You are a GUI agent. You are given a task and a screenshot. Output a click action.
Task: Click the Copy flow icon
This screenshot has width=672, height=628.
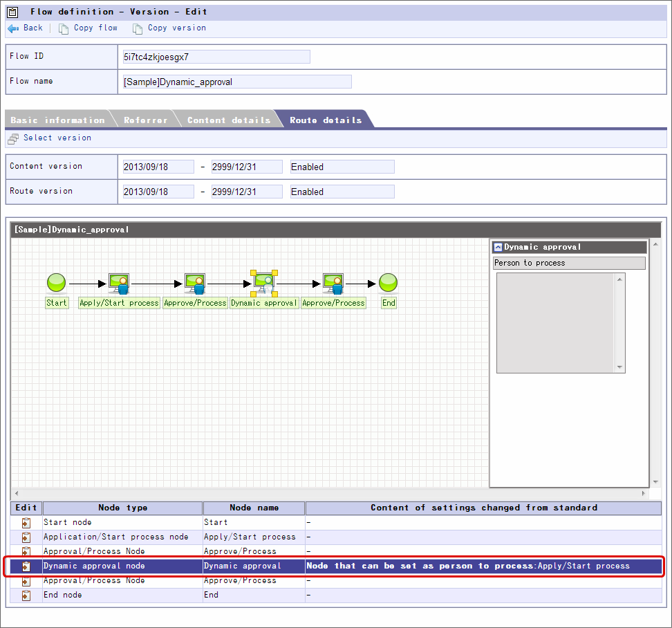[64, 29]
